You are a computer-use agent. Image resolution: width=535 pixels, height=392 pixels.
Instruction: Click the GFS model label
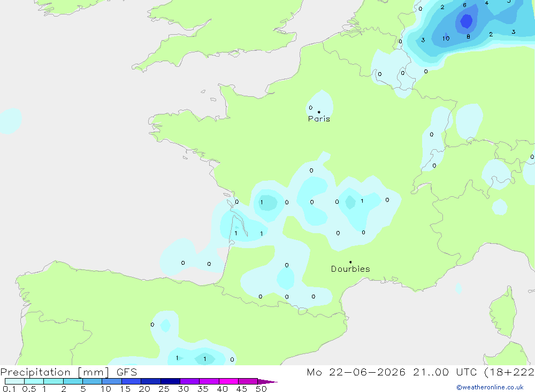coord(127,372)
